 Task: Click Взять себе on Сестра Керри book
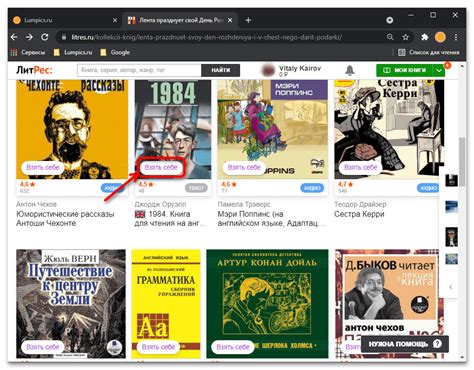[361, 167]
